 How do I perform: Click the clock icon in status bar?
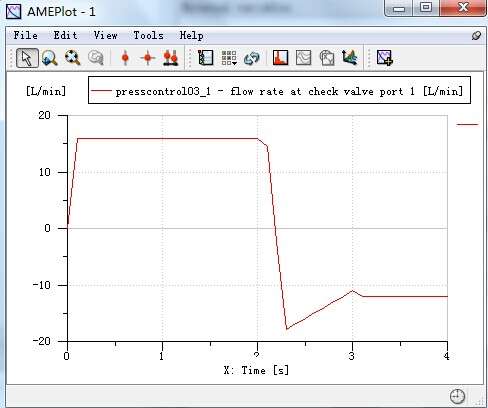pyautogui.click(x=457, y=396)
